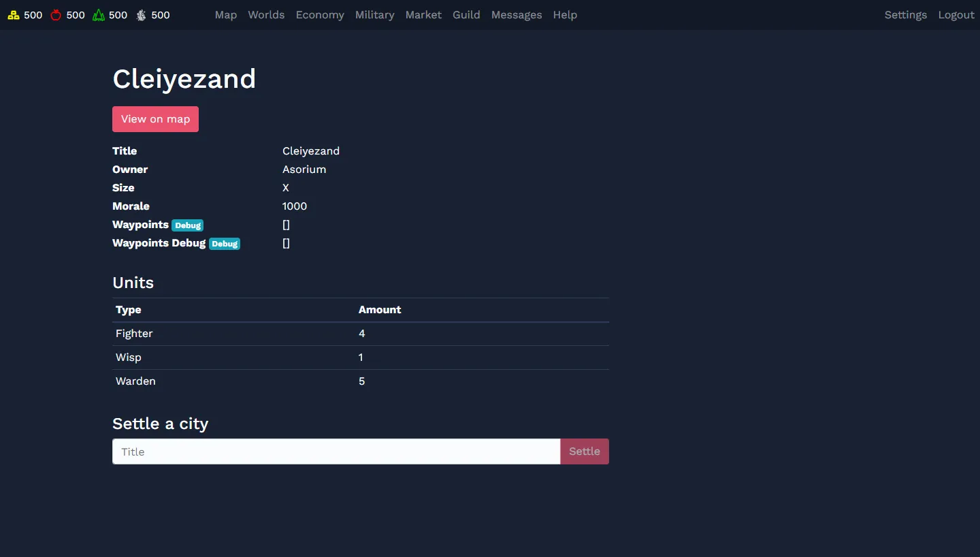980x557 pixels.
Task: Click the Debug badge next to Waypoints
Action: (x=187, y=225)
